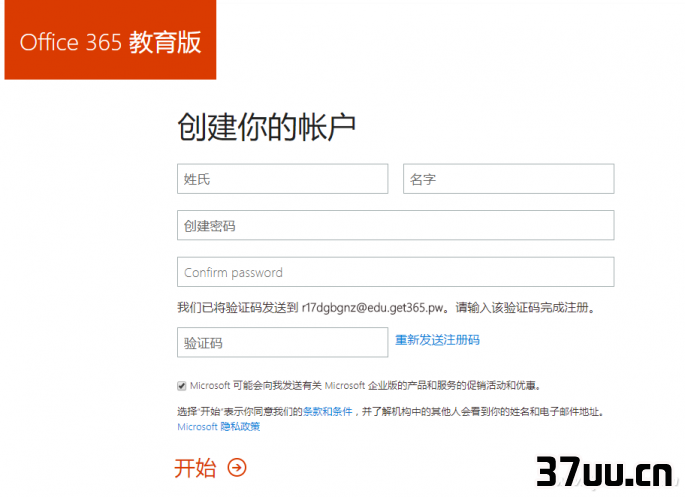Open the 条款和条件 terms link
This screenshot has width=685, height=497.
coord(327,411)
